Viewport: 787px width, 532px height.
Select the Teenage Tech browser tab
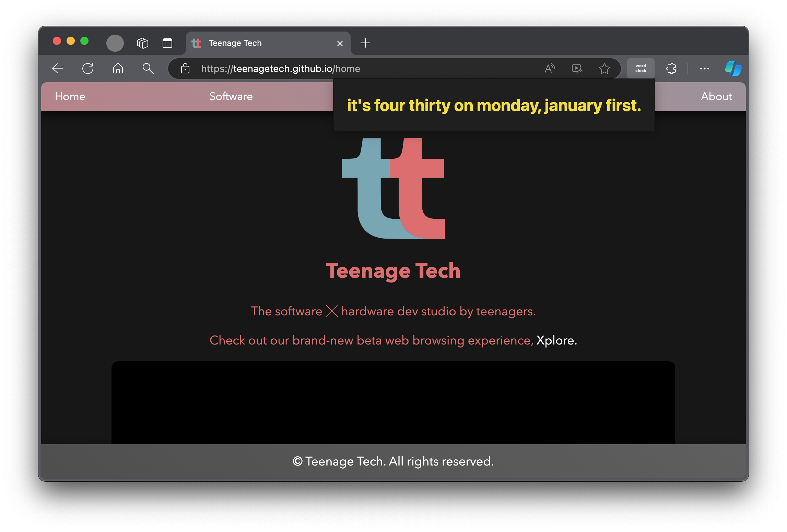268,43
